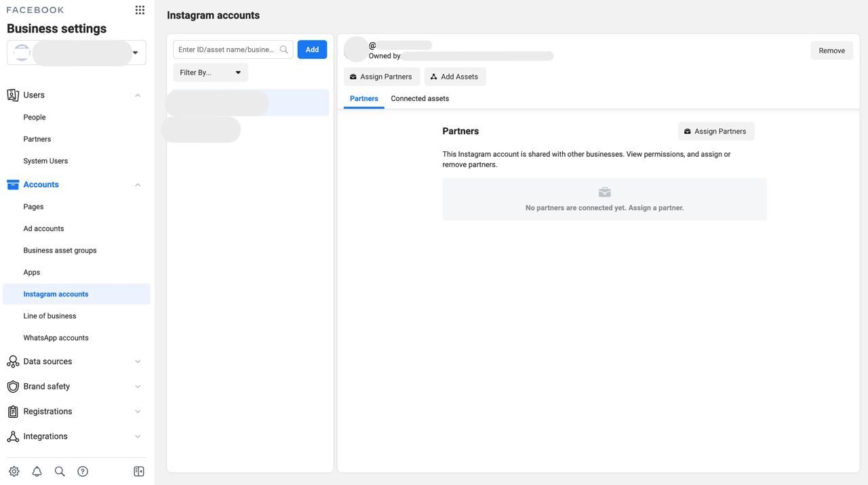Screen dimensions: 868x485
Task: Click the Instagram accounts page heading
Action: pos(213,16)
